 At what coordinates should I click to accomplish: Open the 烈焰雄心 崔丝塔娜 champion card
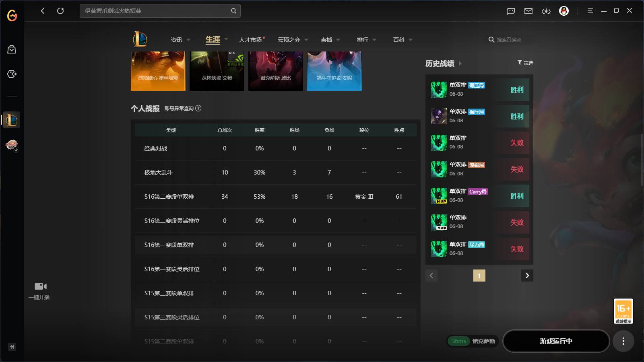coord(158,71)
